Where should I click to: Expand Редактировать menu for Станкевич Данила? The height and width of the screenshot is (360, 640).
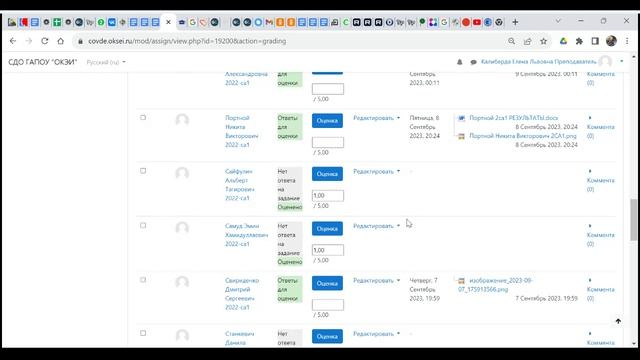pos(376,334)
